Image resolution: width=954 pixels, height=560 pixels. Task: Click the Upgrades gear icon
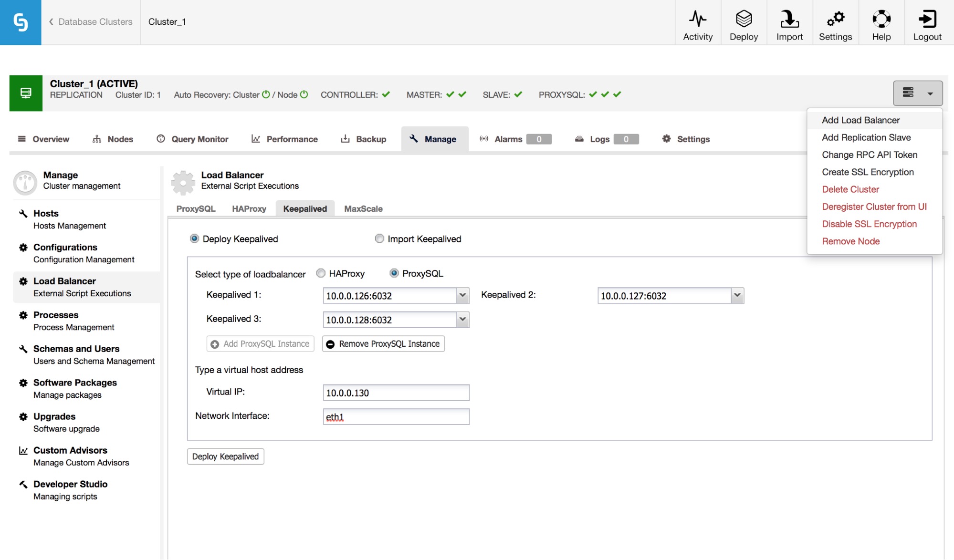coord(23,416)
